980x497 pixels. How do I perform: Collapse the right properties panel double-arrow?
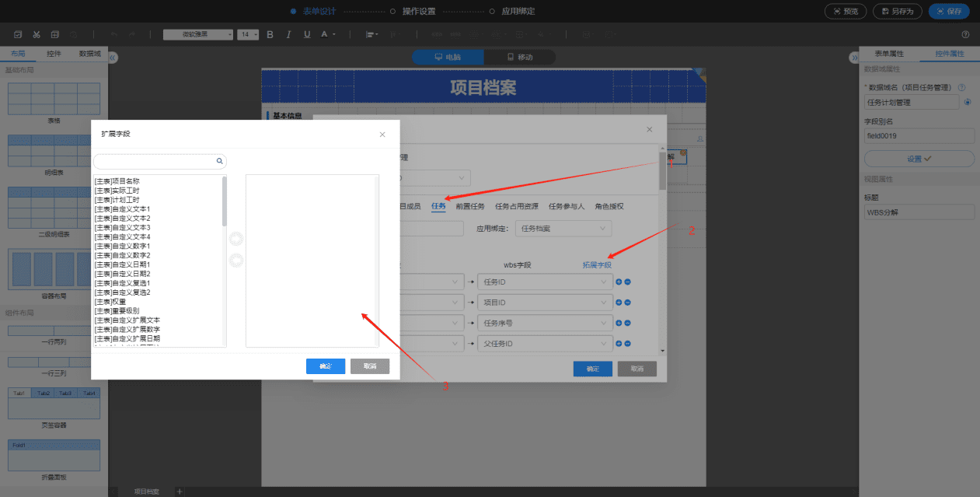coord(853,58)
